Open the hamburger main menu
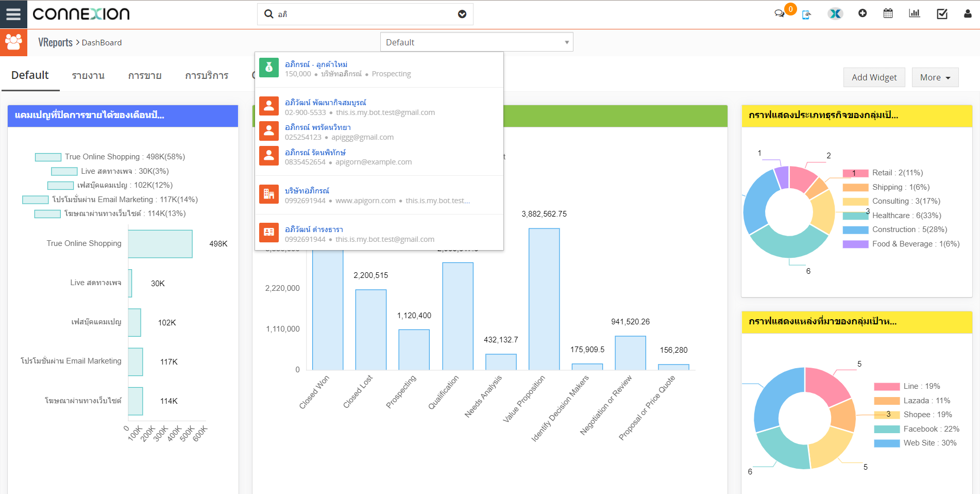The width and height of the screenshot is (980, 494). 13,14
